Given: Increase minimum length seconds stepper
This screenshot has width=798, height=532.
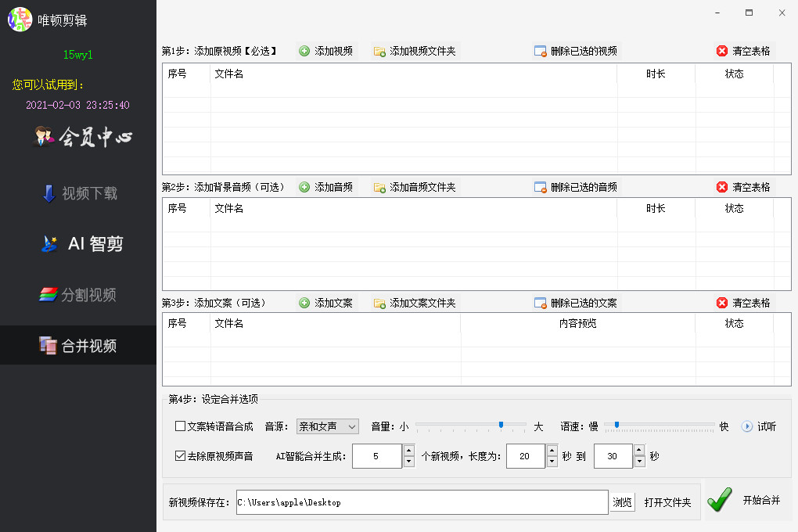Looking at the screenshot, I should [552, 450].
